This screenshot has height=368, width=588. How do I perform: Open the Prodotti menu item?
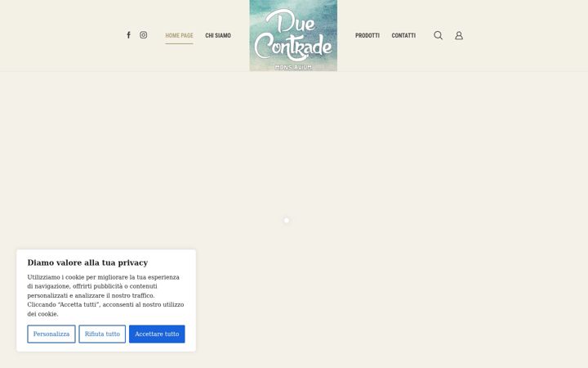(x=367, y=35)
